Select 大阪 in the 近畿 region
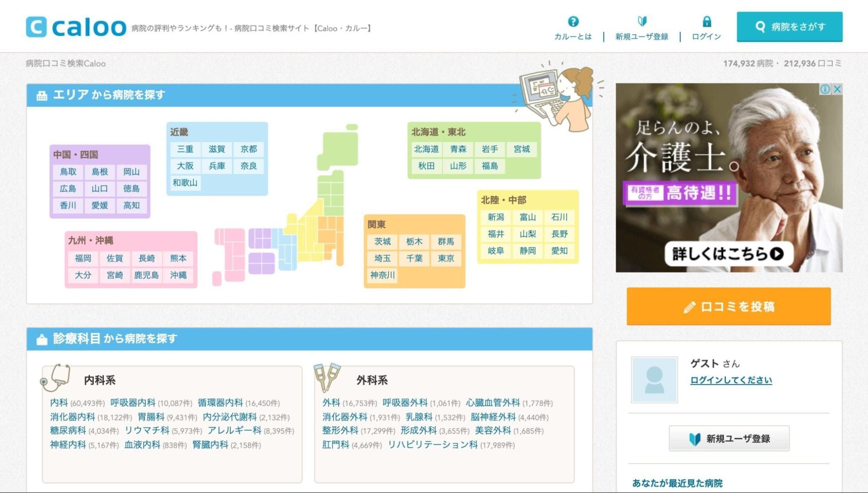This screenshot has height=493, width=868. pos(185,166)
